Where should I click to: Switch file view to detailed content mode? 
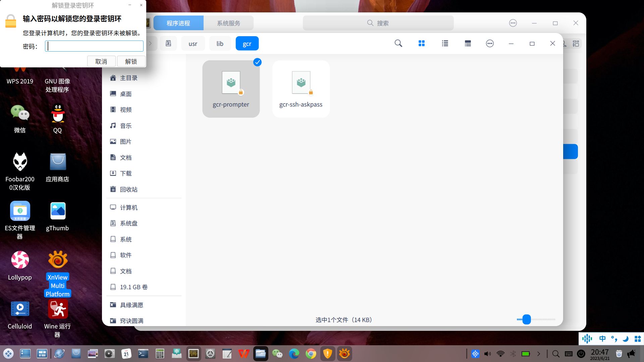click(x=467, y=43)
